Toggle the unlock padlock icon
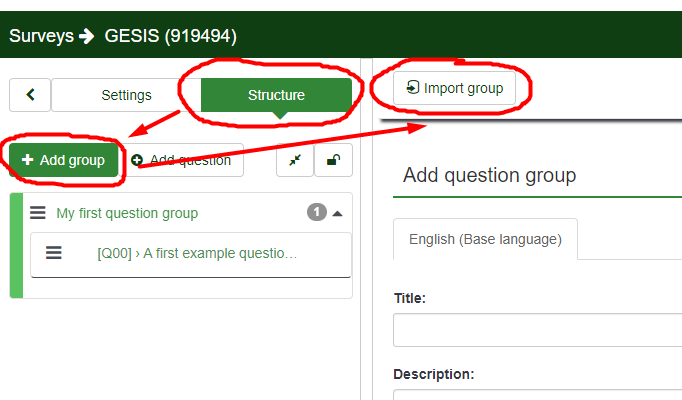 (332, 160)
